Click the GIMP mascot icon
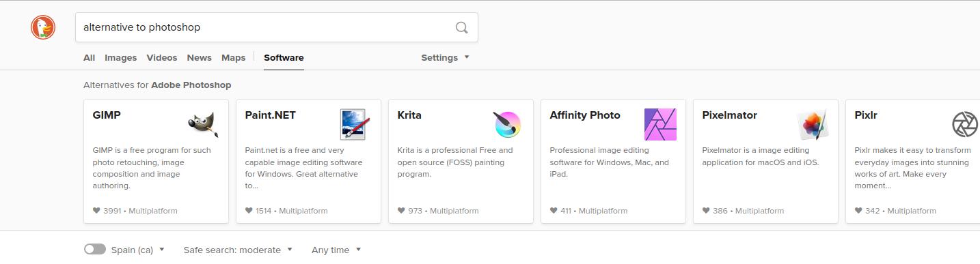The height and width of the screenshot is (264, 980). coord(203,125)
